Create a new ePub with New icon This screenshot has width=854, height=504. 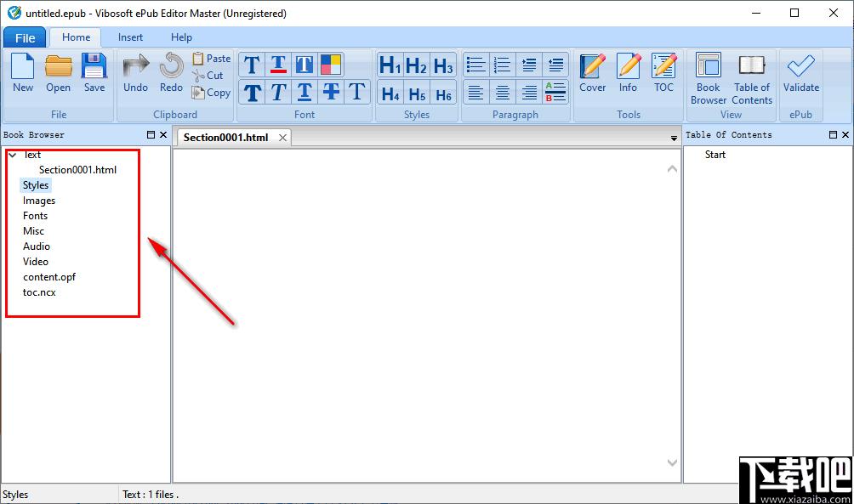point(23,73)
